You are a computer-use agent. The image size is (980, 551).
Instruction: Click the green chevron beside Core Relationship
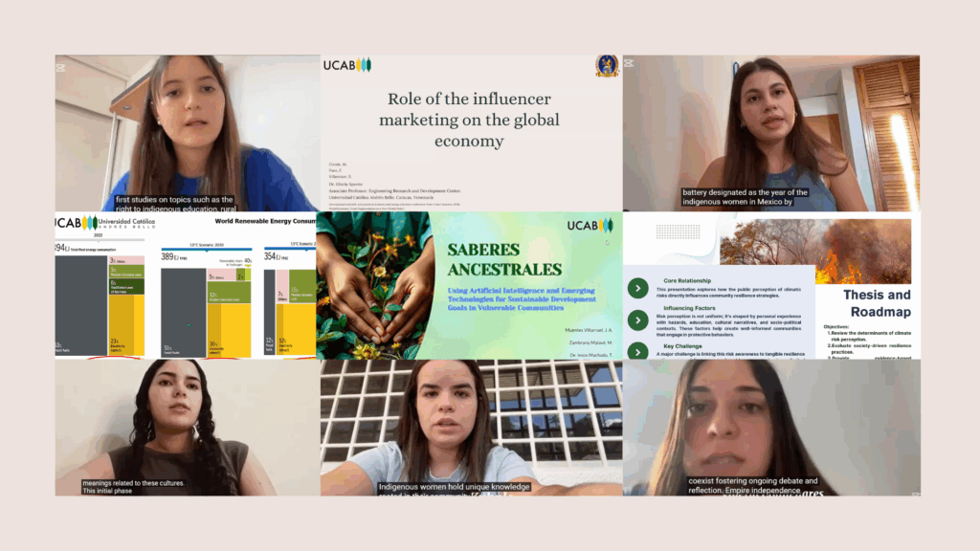pos(637,288)
